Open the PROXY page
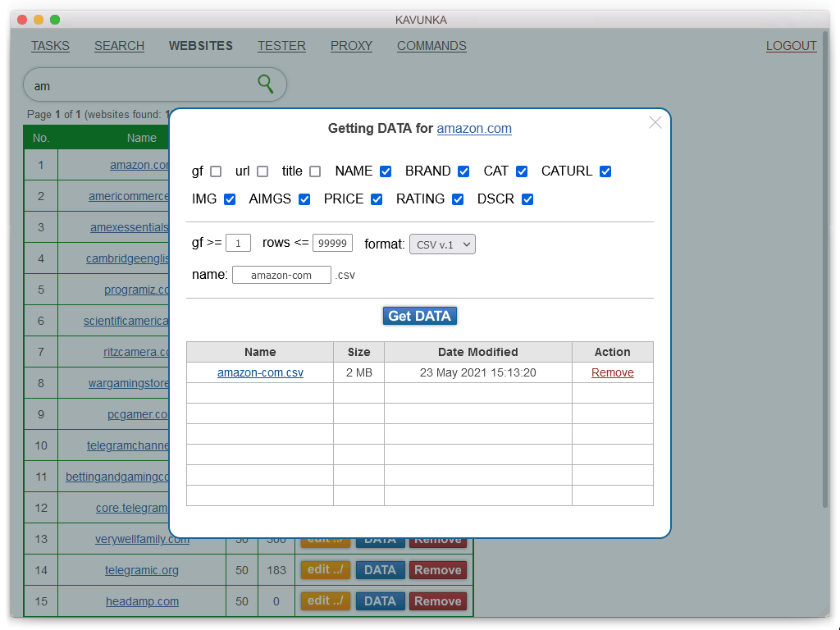 click(351, 46)
